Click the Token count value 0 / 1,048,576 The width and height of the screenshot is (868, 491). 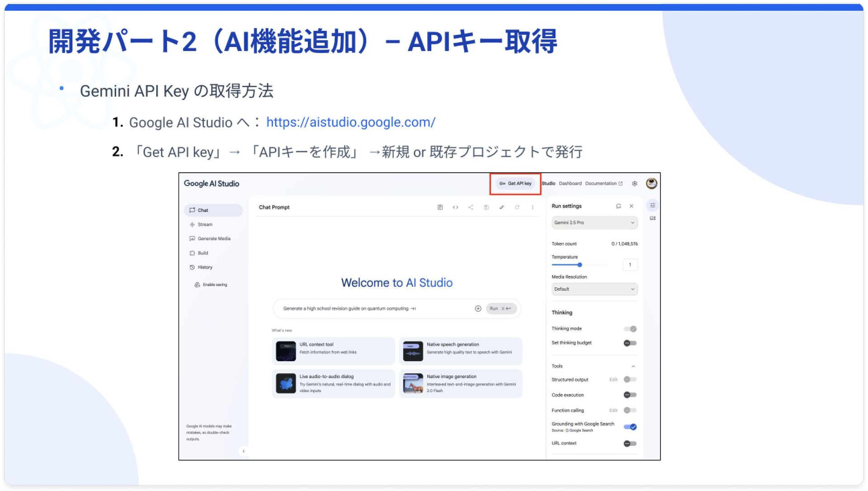coord(624,244)
